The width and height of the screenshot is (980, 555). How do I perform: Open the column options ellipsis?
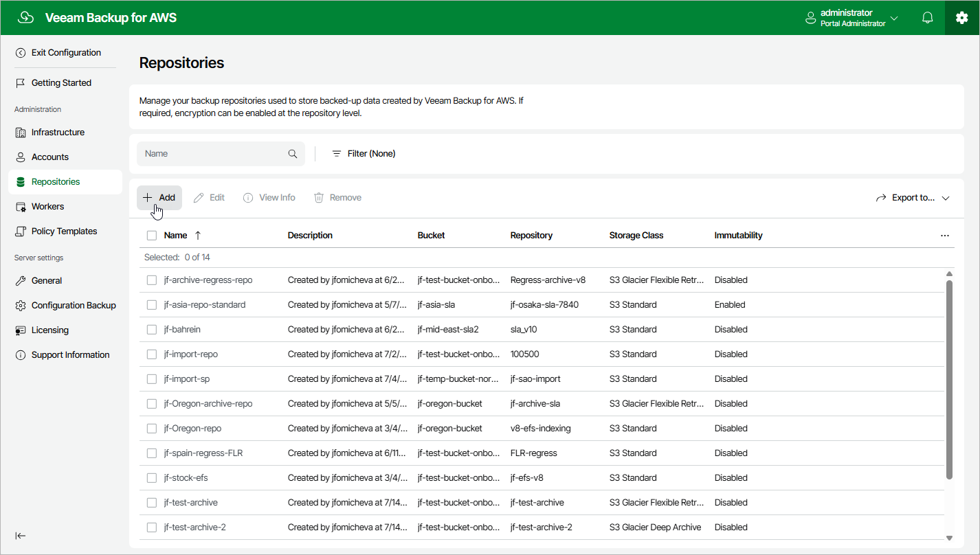[945, 236]
